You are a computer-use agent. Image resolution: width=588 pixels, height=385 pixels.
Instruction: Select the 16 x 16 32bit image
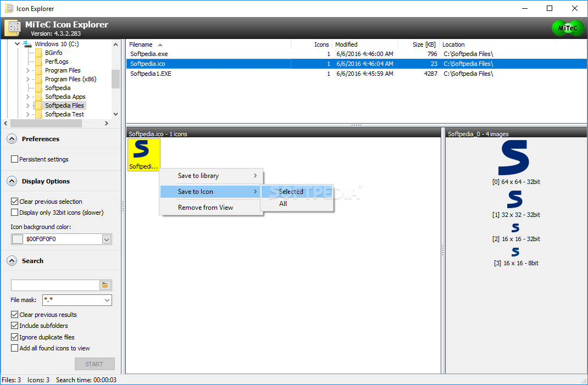[515, 227]
